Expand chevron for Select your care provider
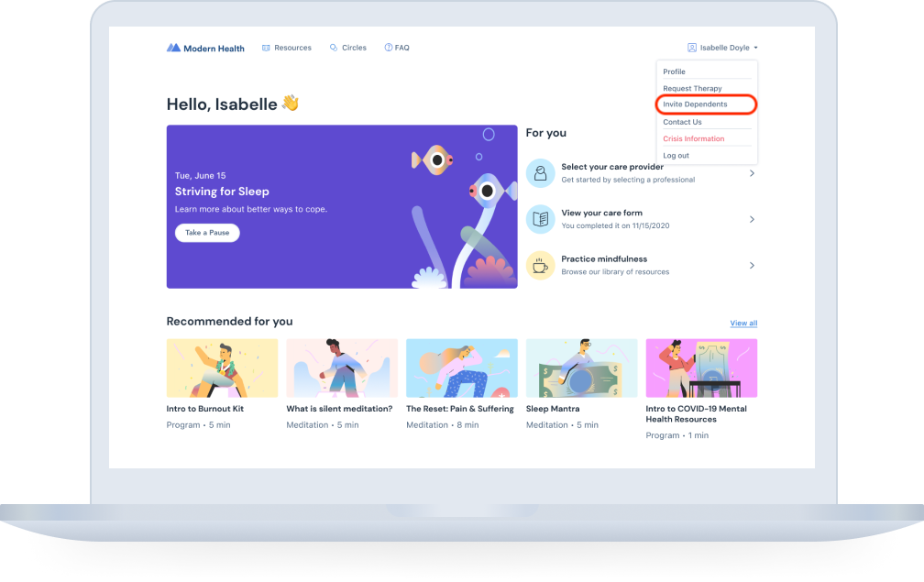Screen dimensions: 924x582 (752, 173)
